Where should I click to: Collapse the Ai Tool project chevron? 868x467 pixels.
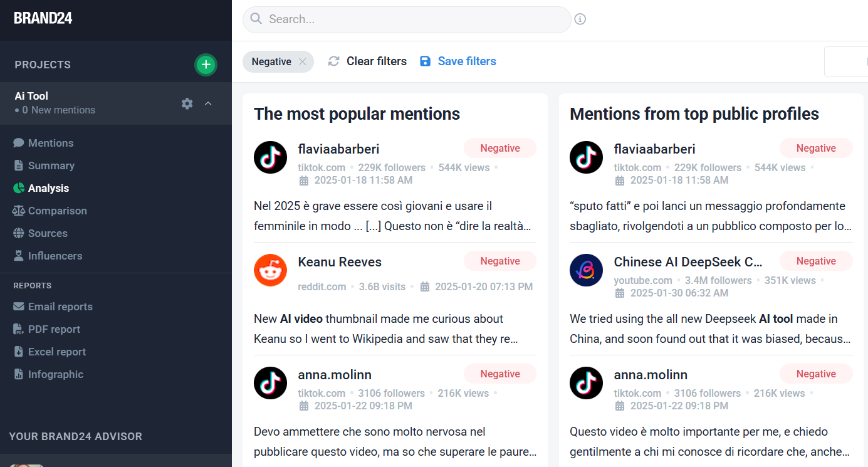(209, 103)
